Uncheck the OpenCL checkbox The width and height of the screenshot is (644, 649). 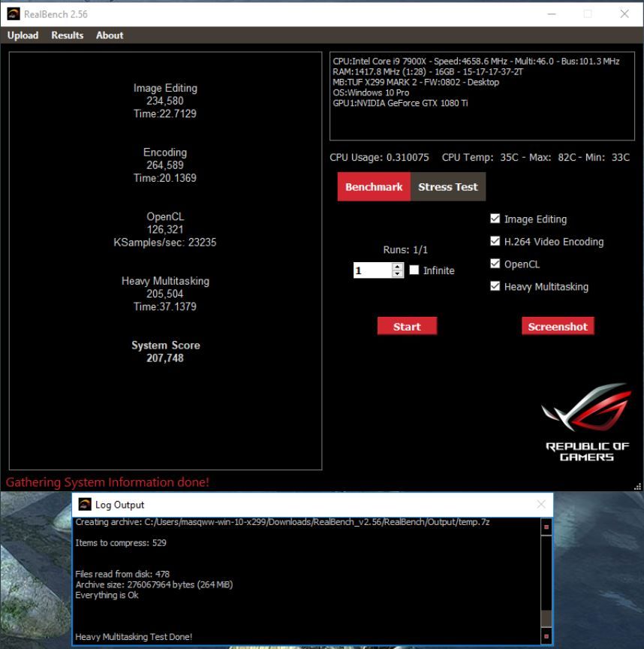(495, 264)
